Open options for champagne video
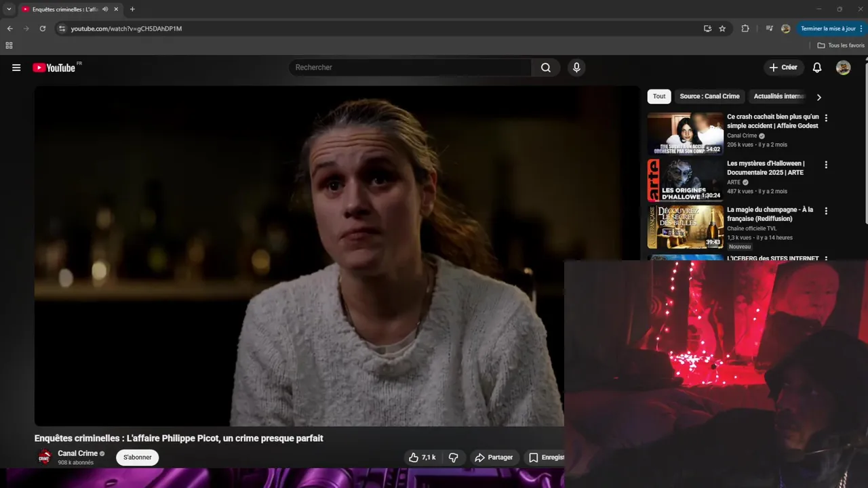The height and width of the screenshot is (488, 868). (x=826, y=211)
